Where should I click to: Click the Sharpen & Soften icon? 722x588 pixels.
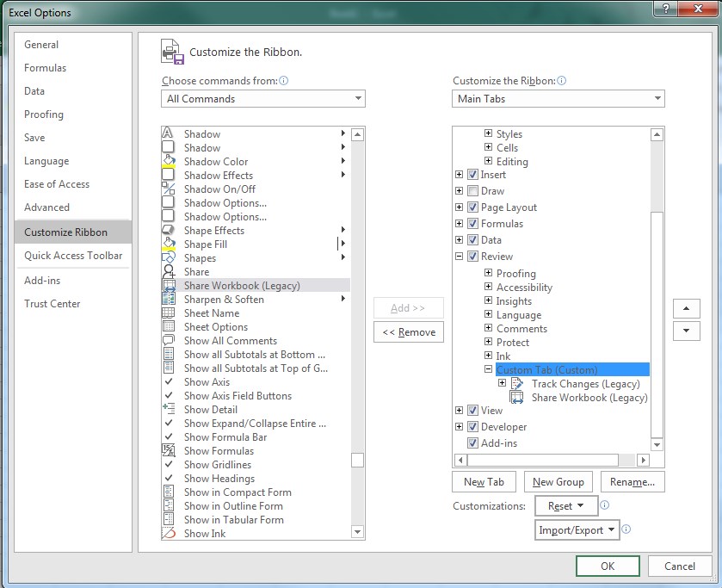click(169, 299)
